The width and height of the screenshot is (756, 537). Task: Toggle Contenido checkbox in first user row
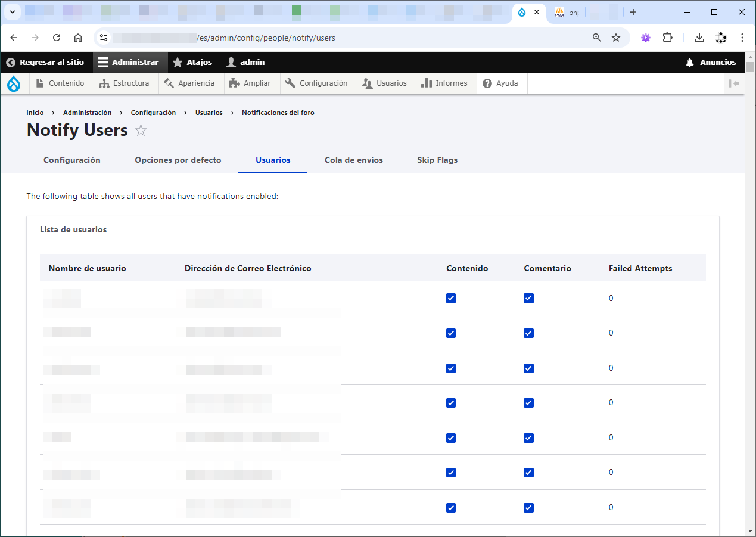tap(451, 299)
